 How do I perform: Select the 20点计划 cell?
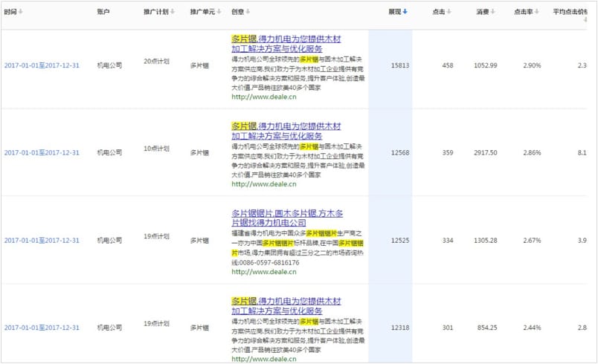(x=156, y=62)
